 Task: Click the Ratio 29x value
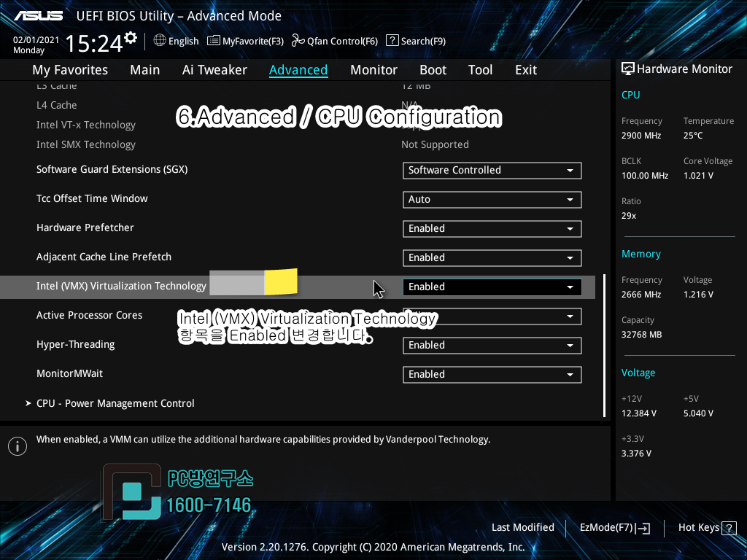point(628,216)
